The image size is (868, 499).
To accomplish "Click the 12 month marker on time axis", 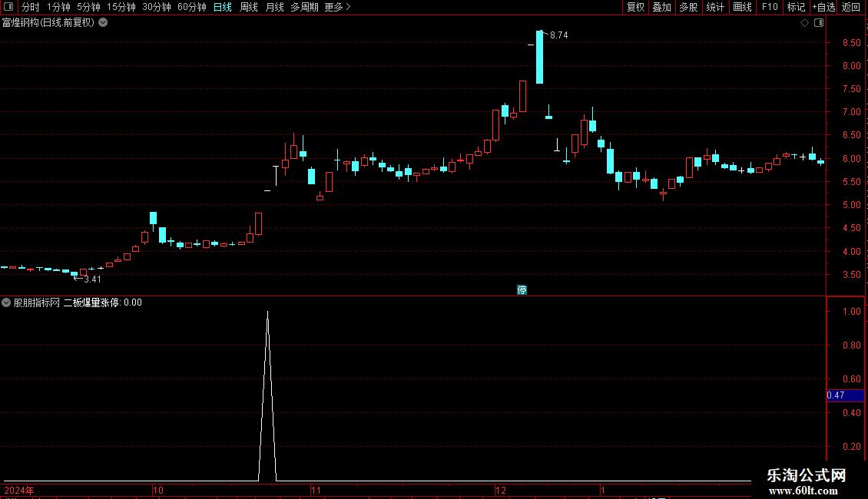I will [x=500, y=490].
